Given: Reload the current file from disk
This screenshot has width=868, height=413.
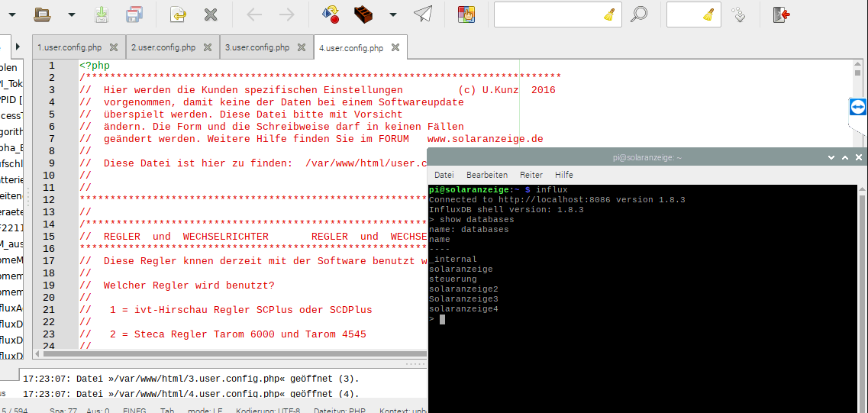Looking at the screenshot, I should point(178,14).
